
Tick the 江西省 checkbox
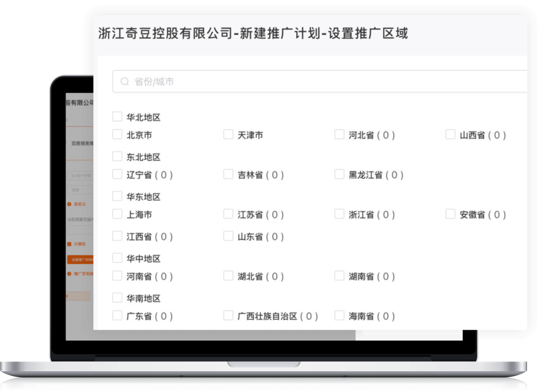tap(118, 236)
